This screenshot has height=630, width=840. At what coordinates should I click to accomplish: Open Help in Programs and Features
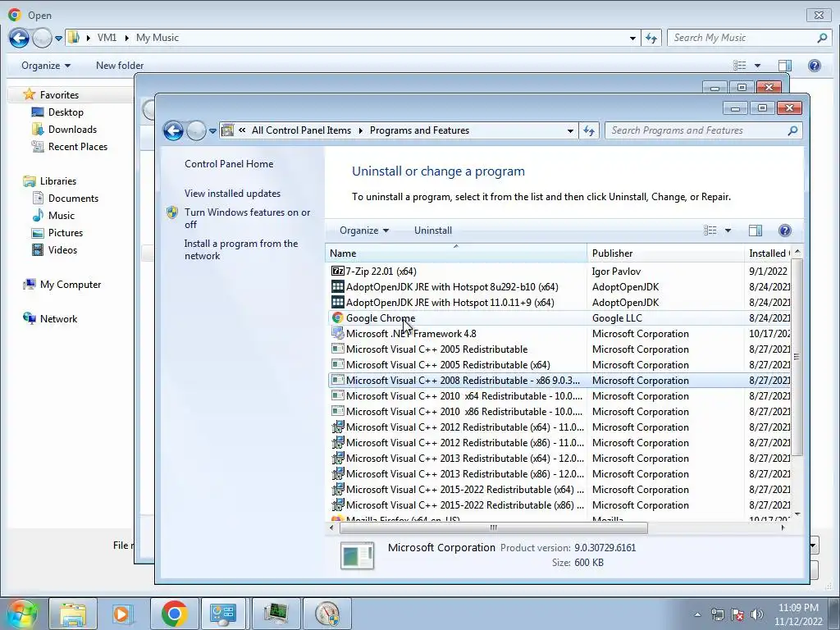(x=785, y=231)
